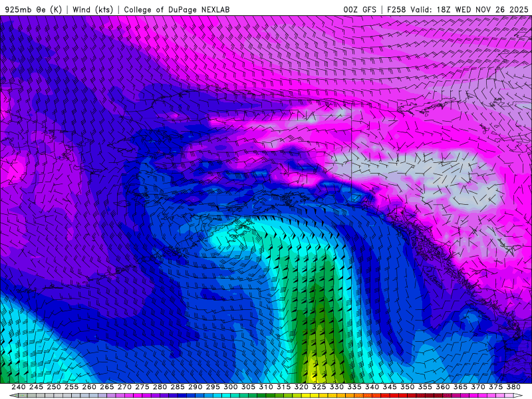Click the 285 colorbar scale label
This screenshot has height=399, width=532.
pyautogui.click(x=177, y=387)
